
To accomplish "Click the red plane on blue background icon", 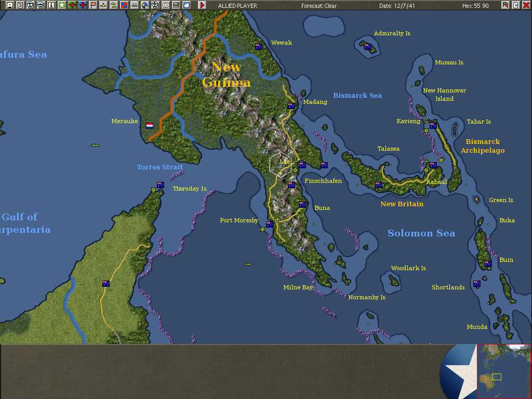I will point(83,5).
